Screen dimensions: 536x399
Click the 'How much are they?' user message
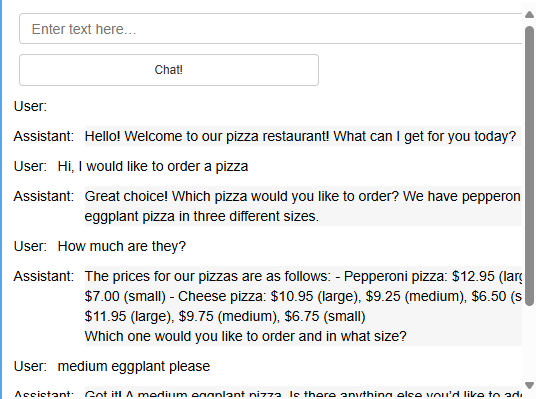pyautogui.click(x=122, y=246)
